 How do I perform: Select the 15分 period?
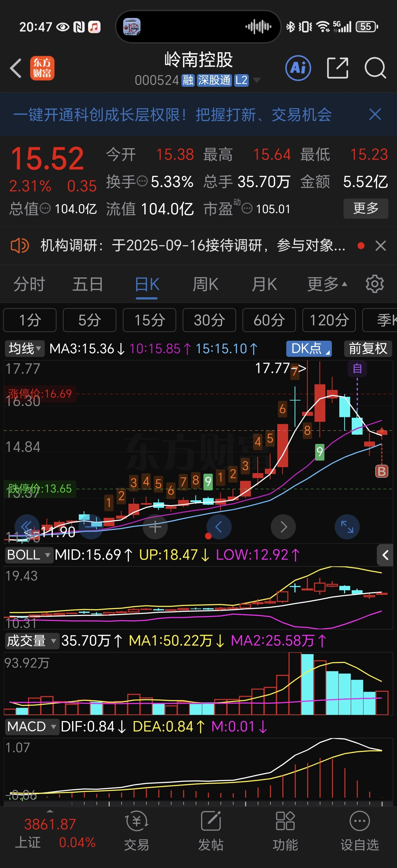(149, 320)
